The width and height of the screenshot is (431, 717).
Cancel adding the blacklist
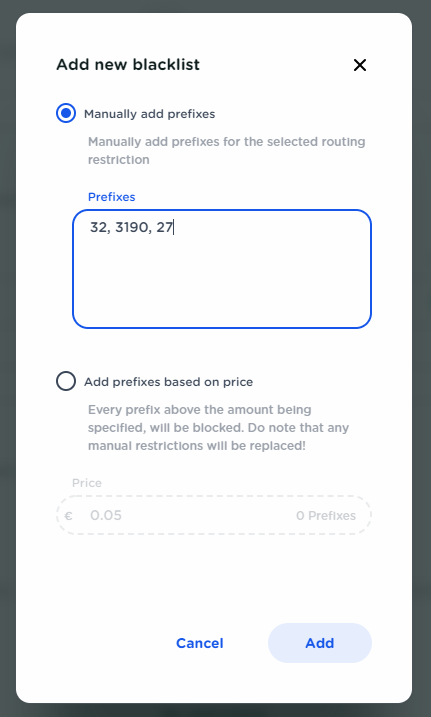point(200,643)
